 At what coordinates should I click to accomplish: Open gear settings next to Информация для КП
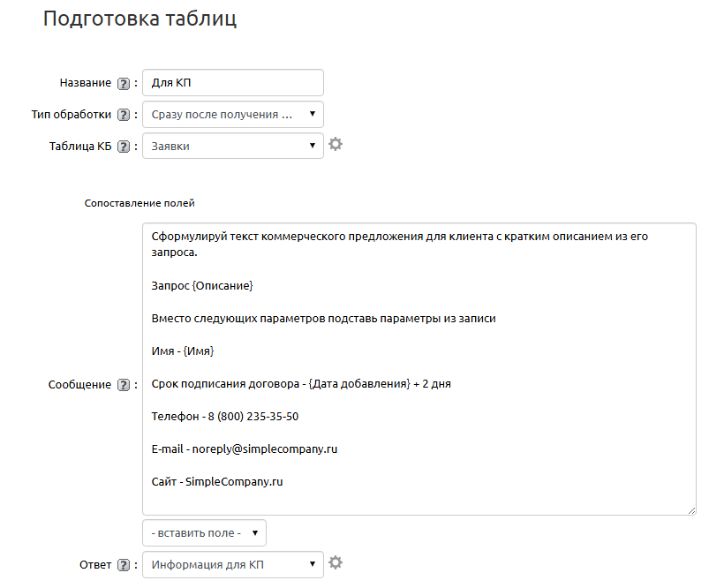click(x=336, y=562)
